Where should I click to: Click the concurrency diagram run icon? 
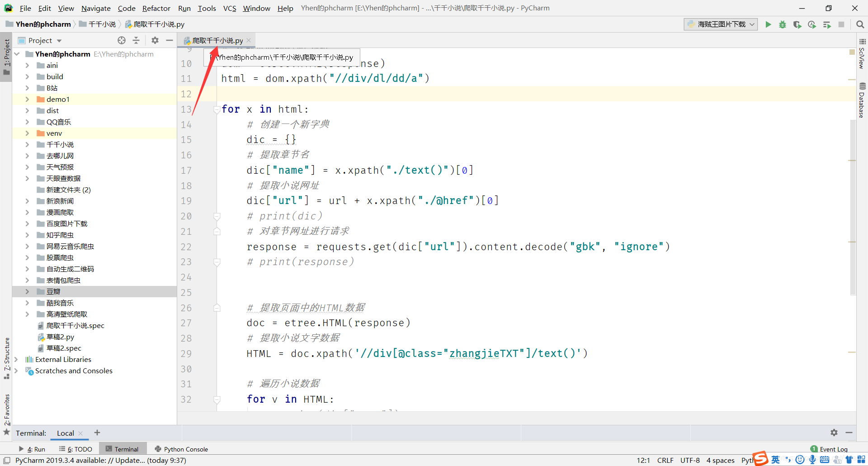point(827,24)
